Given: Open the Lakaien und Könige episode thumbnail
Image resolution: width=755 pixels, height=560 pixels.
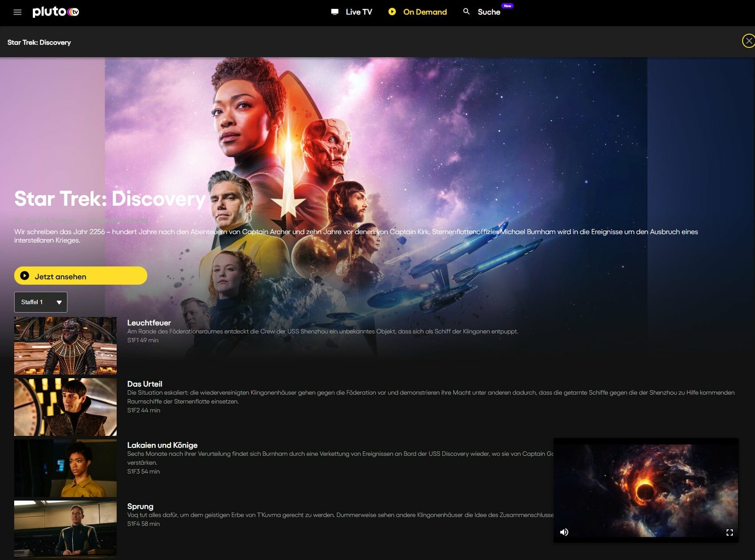Looking at the screenshot, I should [x=66, y=468].
